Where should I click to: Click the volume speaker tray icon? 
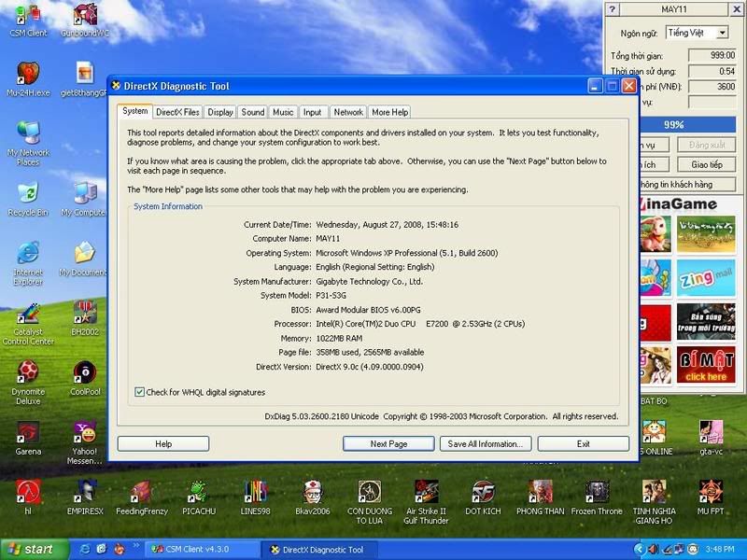pyautogui.click(x=652, y=550)
